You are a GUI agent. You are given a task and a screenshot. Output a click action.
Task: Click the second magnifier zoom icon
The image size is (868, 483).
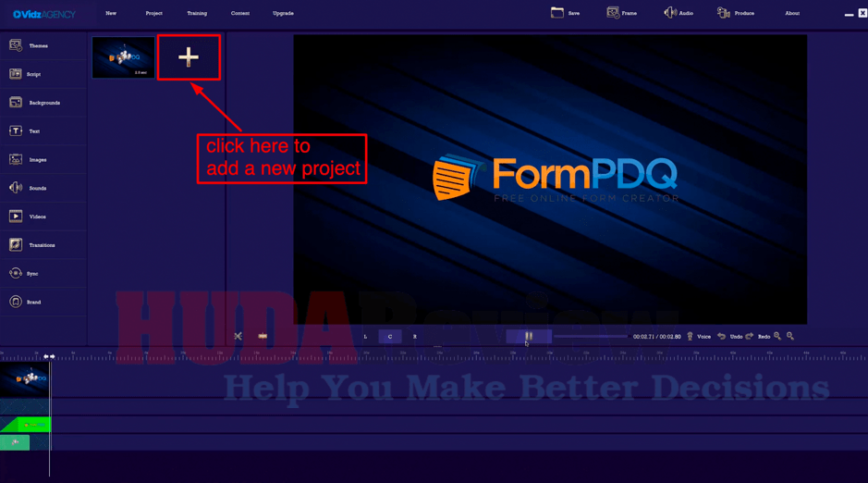790,336
